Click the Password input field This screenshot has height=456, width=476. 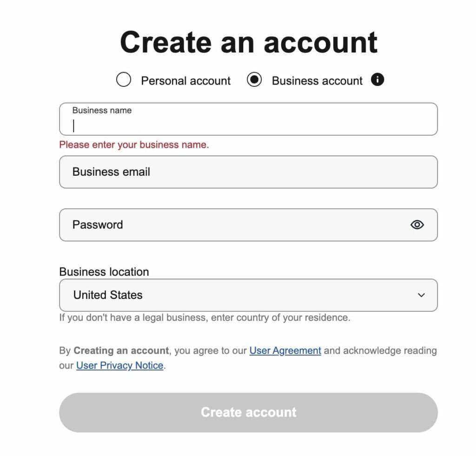click(x=209, y=225)
